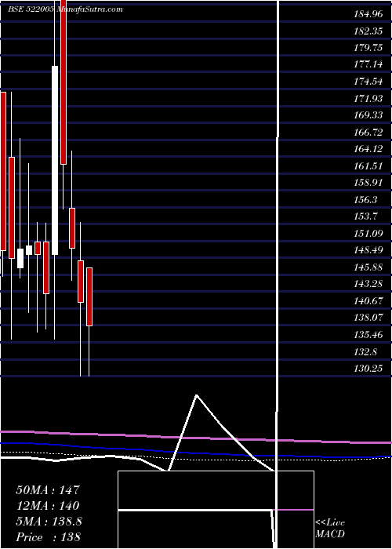Click the Live MACD label

(330, 529)
